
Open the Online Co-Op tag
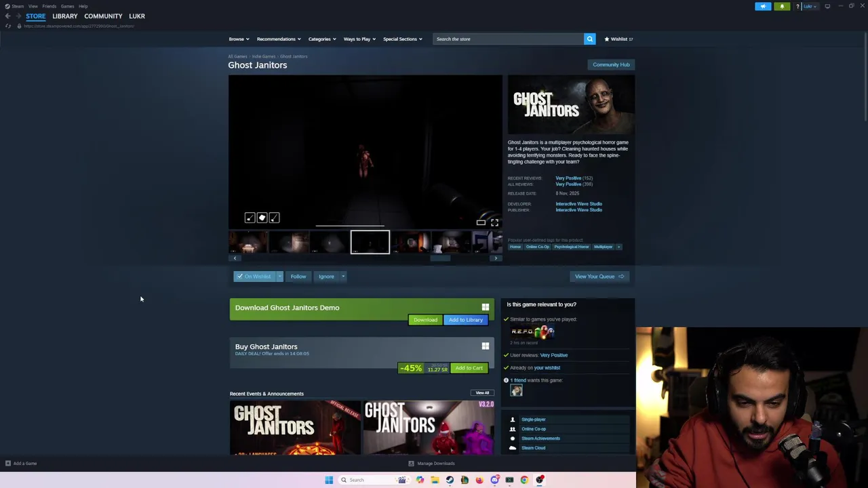[538, 247]
